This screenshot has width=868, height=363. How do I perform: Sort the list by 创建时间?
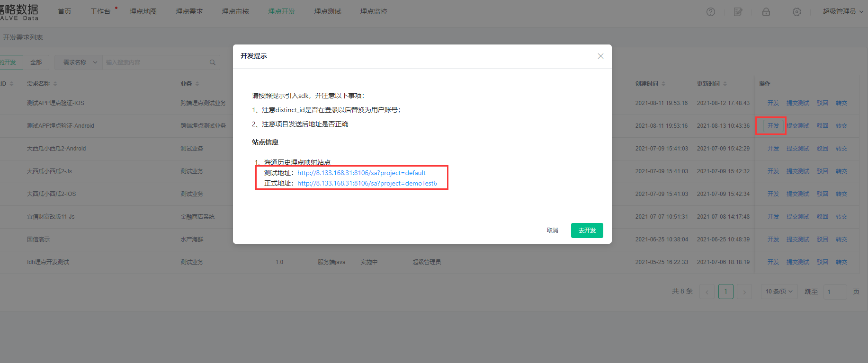click(663, 84)
